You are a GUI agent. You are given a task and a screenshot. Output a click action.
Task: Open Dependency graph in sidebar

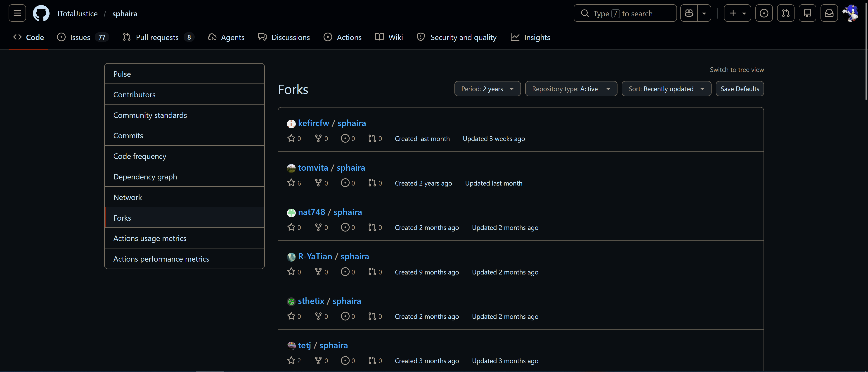184,177
